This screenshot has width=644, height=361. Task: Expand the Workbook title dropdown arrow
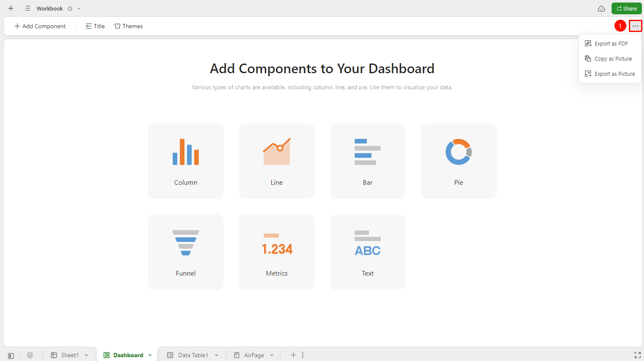(x=79, y=8)
